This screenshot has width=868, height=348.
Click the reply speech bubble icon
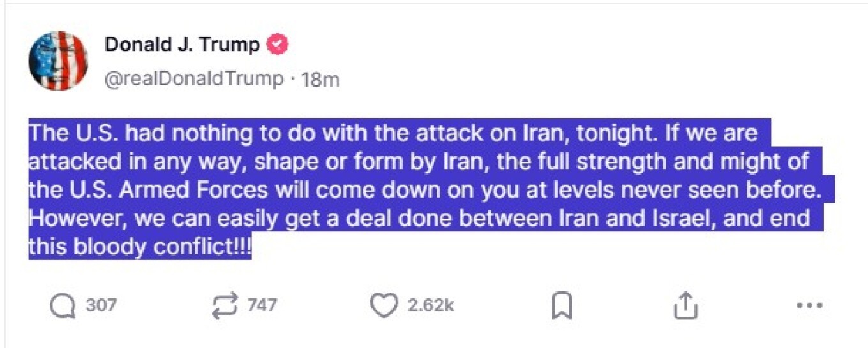coord(63,305)
